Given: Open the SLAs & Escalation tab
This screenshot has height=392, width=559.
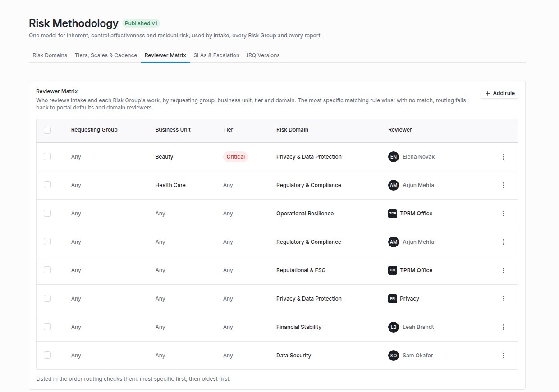Looking at the screenshot, I should point(216,55).
